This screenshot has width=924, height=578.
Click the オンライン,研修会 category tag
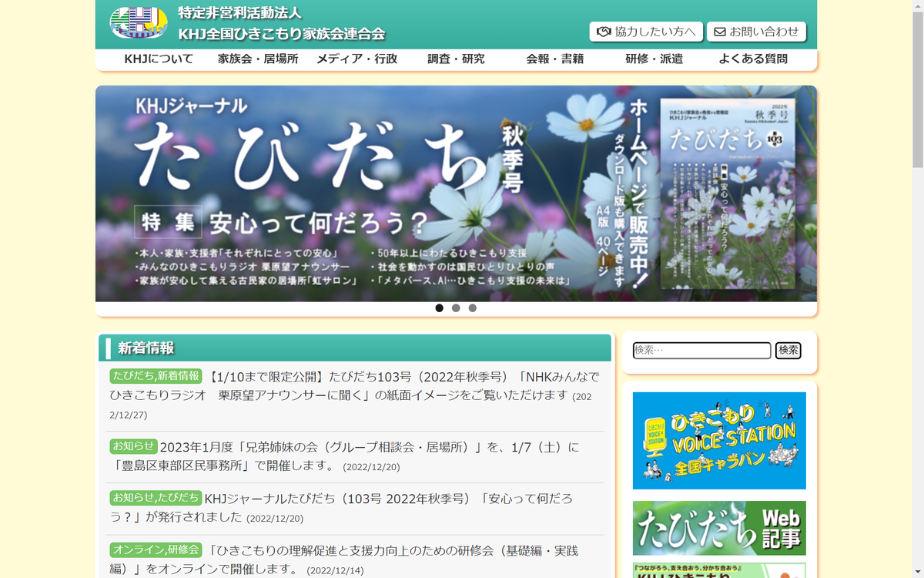pyautogui.click(x=156, y=549)
